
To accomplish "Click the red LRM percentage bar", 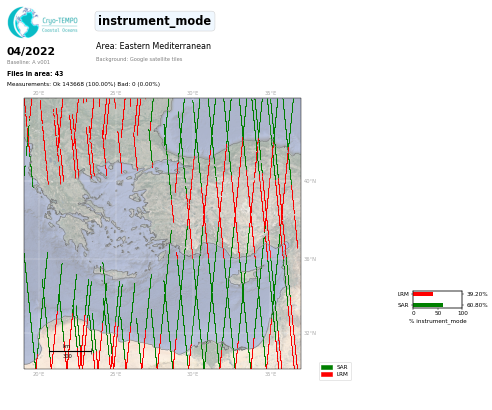I will click(x=423, y=294).
